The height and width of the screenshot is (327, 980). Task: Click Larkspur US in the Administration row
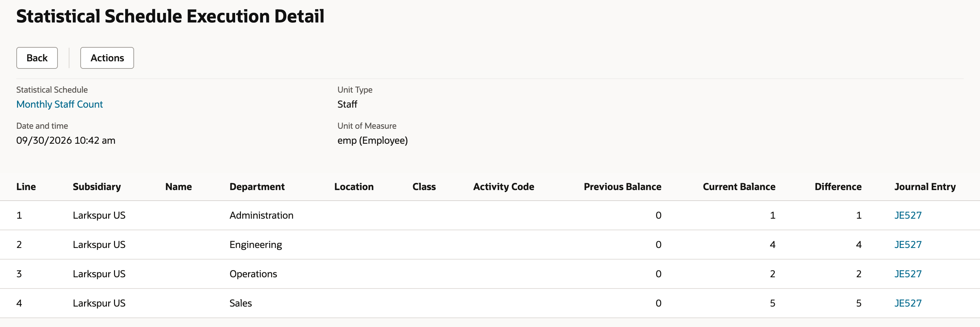point(99,216)
